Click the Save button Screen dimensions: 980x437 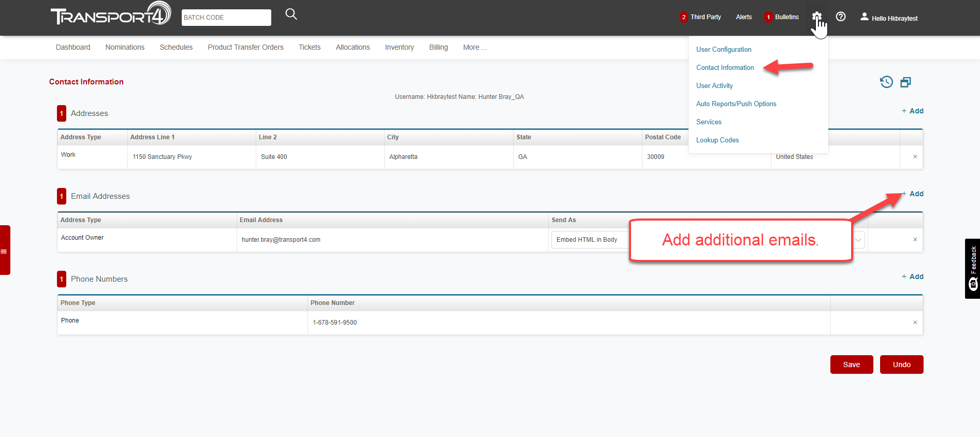[851, 365]
